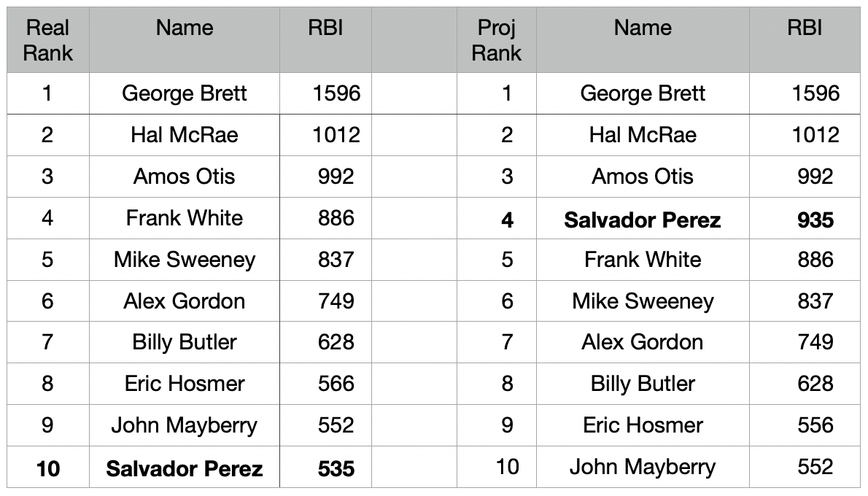
Task: Click the bold rank 10 cell
Action: (x=48, y=468)
